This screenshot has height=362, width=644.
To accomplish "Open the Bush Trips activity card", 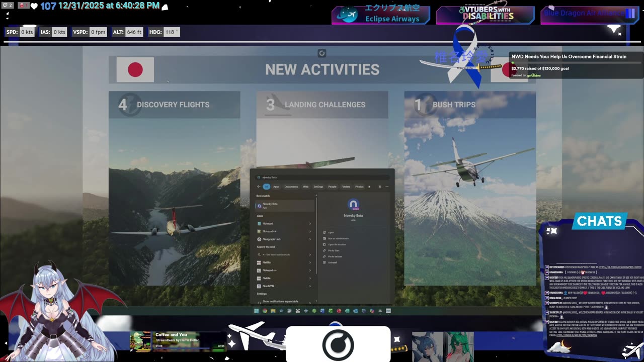I will click(470, 188).
